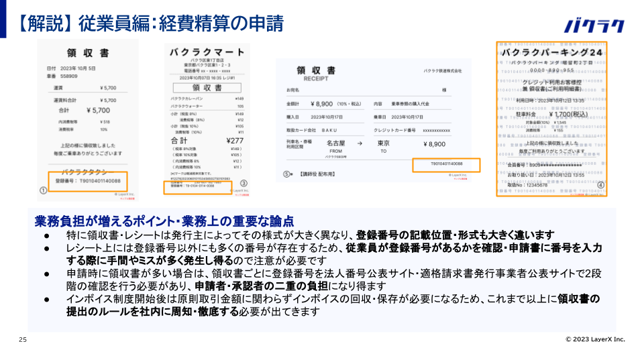
Task: Click 駐車料金 ¥1,700(税込) on parking receipt
Action: point(551,114)
